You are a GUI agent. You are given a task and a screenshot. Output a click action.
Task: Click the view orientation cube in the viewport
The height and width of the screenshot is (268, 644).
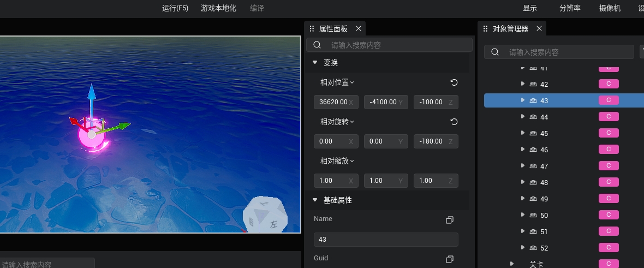pyautogui.click(x=264, y=215)
